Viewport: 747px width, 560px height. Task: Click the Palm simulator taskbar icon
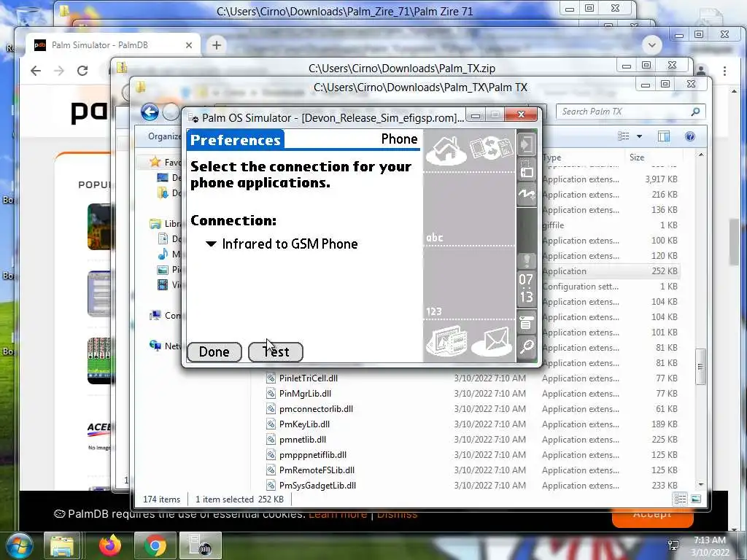pos(200,545)
